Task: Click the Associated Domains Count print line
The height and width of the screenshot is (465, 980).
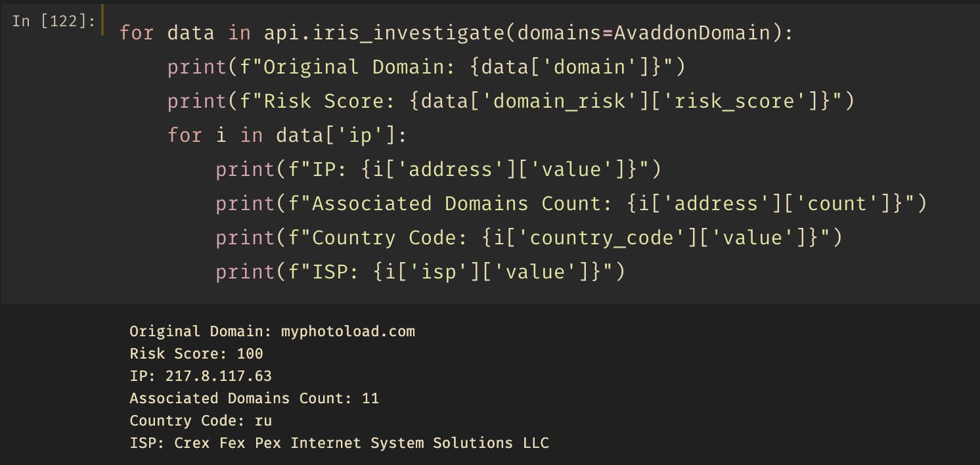Action: [571, 204]
